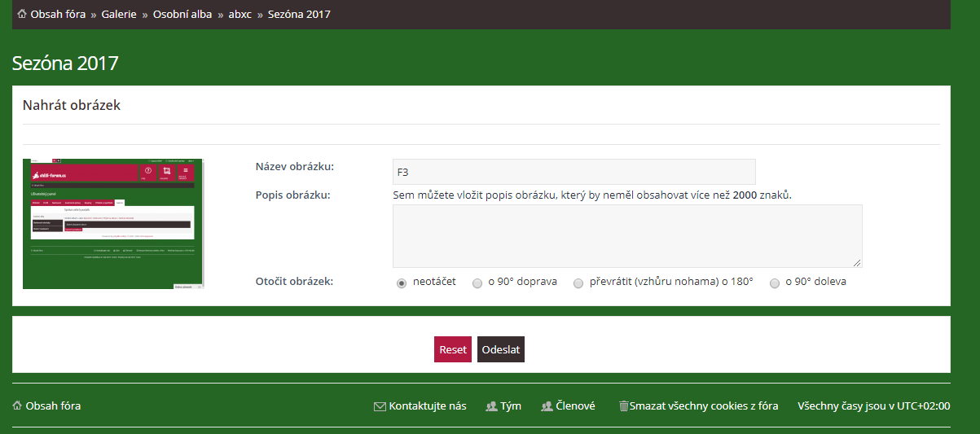This screenshot has width=980, height=434.
Task: Open the Galerie breadcrumb link
Action: [119, 14]
